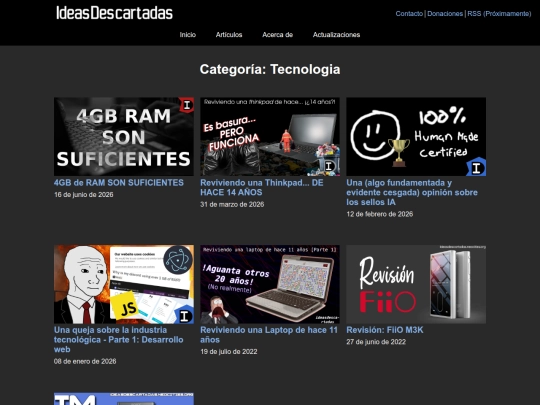
Task: Open article 'Una queja sobre la industria tecnológica'
Action: tap(118, 340)
